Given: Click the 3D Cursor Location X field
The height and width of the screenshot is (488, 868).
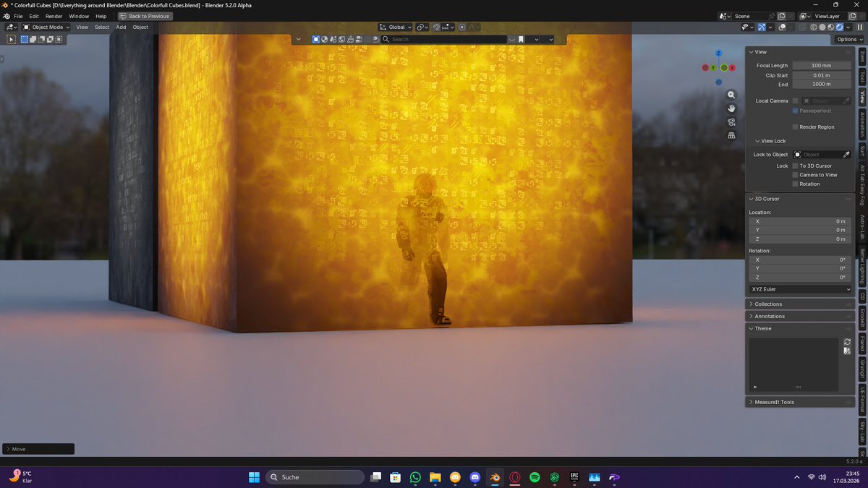Looking at the screenshot, I should pyautogui.click(x=800, y=221).
